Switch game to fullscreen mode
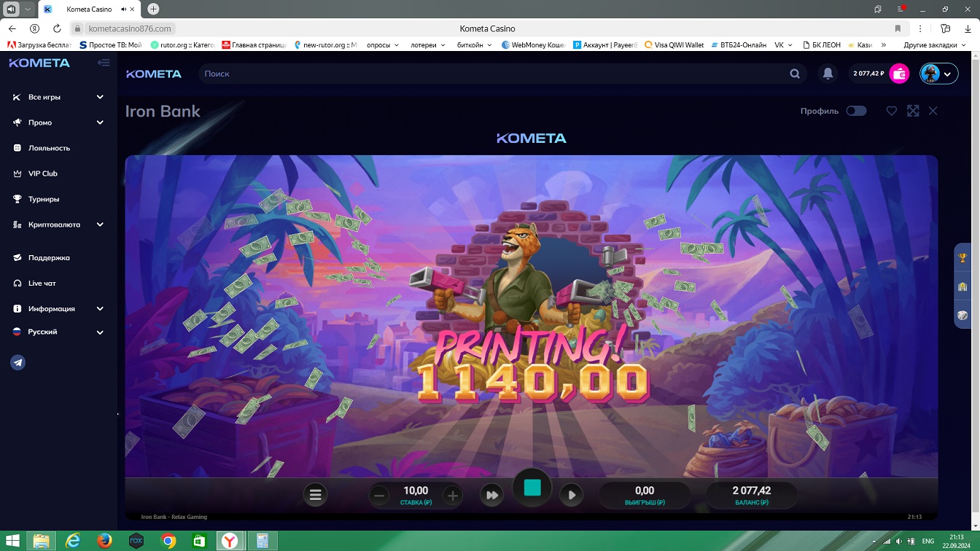 pyautogui.click(x=913, y=111)
